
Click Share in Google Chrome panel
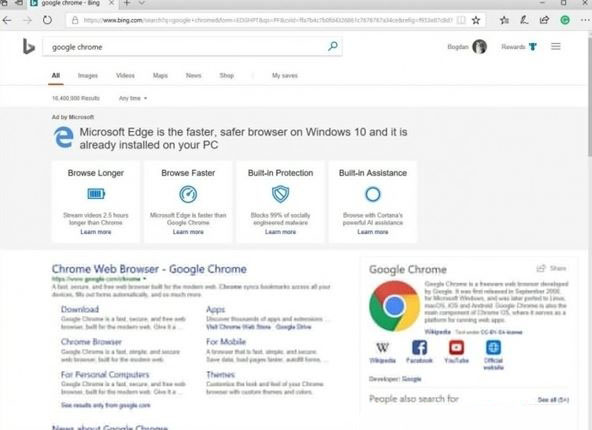click(551, 268)
